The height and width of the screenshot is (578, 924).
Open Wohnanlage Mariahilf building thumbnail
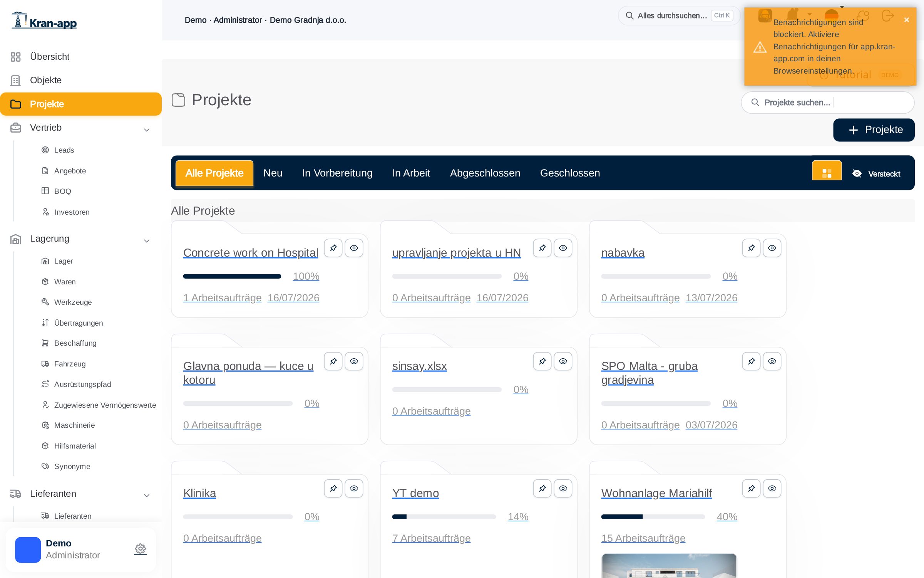tap(669, 566)
